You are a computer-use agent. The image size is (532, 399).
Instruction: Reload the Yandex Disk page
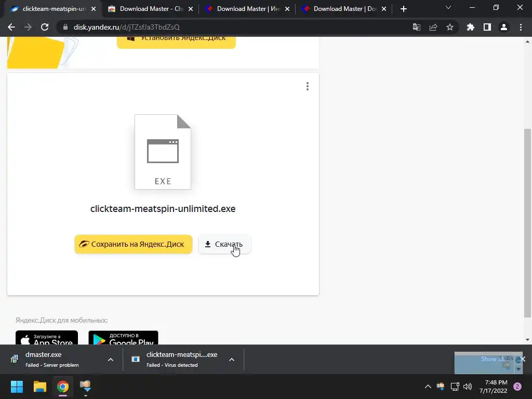(45, 27)
